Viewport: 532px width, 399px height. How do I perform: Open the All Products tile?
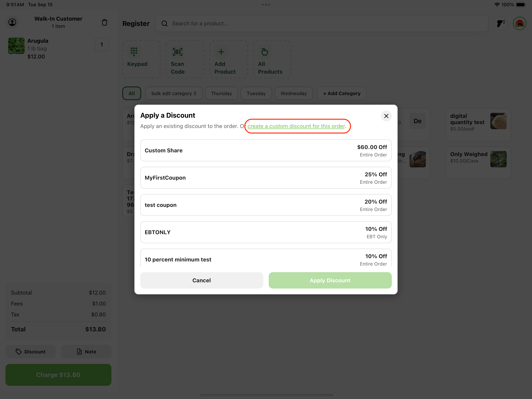click(272, 59)
